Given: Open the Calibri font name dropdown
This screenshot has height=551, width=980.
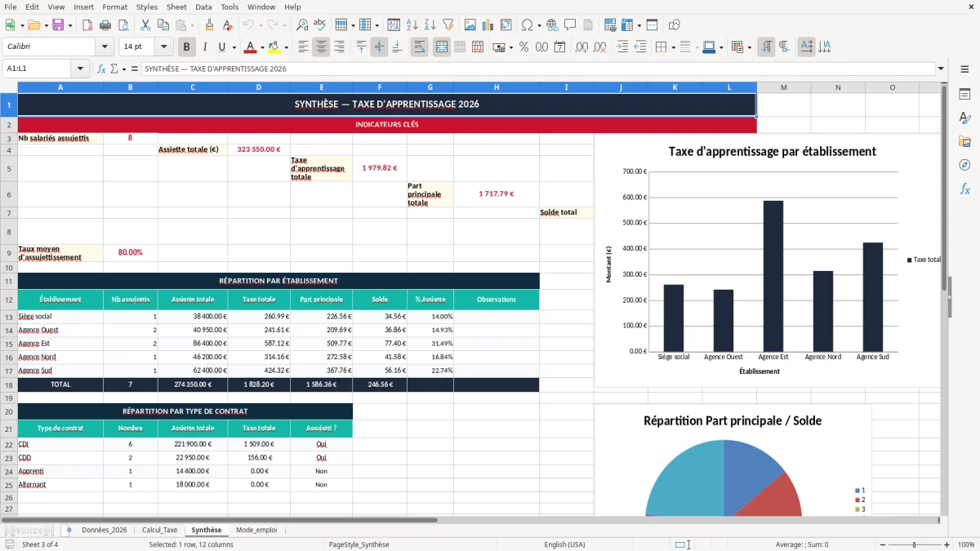Looking at the screenshot, I should click(x=104, y=47).
